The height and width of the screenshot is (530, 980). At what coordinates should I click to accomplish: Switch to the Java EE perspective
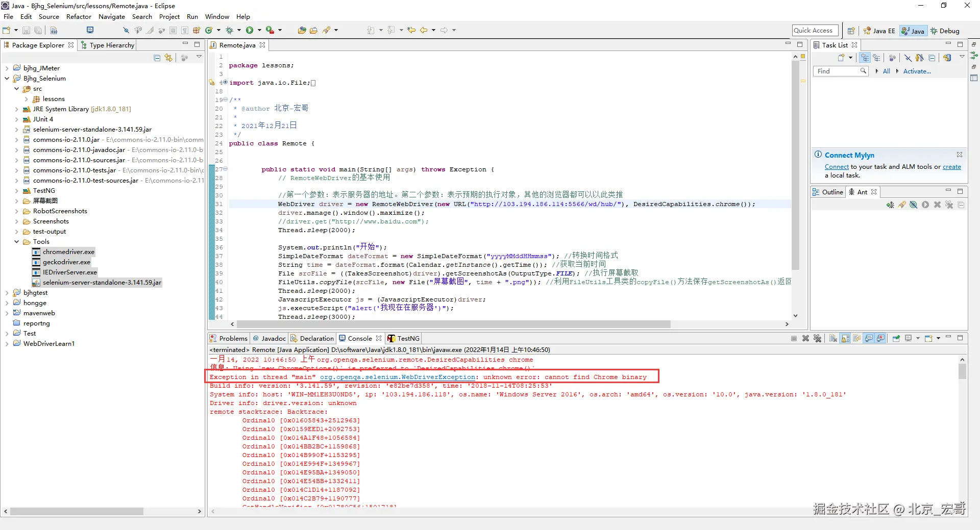879,31
